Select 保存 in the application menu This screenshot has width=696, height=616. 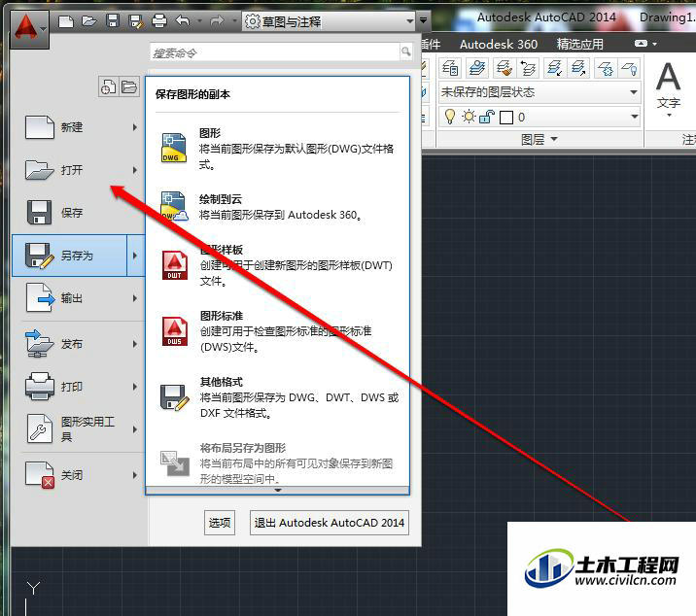tap(78, 213)
